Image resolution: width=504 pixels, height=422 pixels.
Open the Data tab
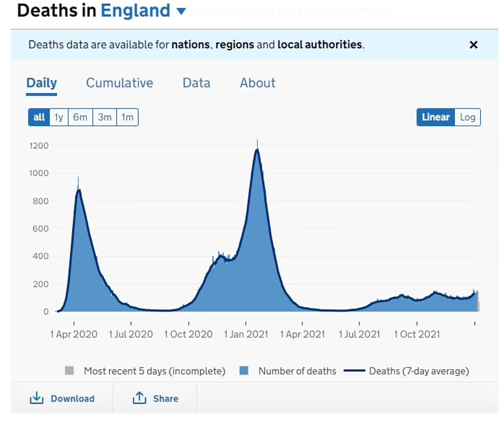[x=196, y=83]
